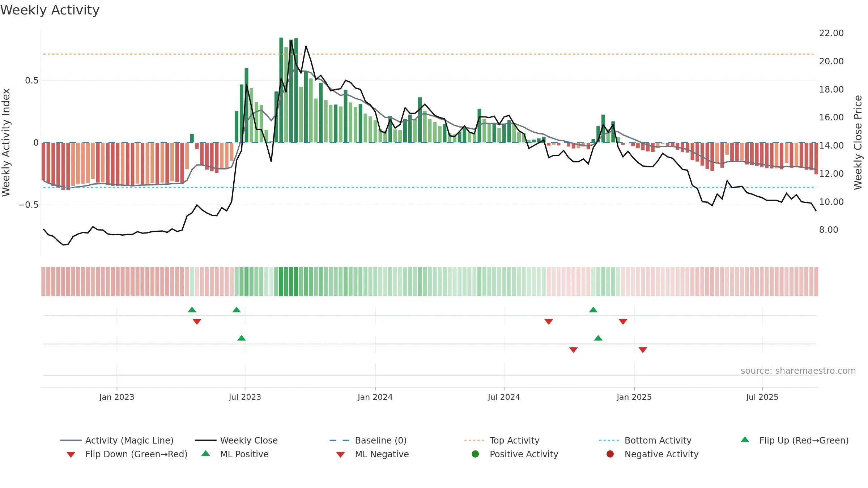Click the 'Jan 2025' x-axis label
The width and height of the screenshot is (868, 488).
click(x=634, y=397)
